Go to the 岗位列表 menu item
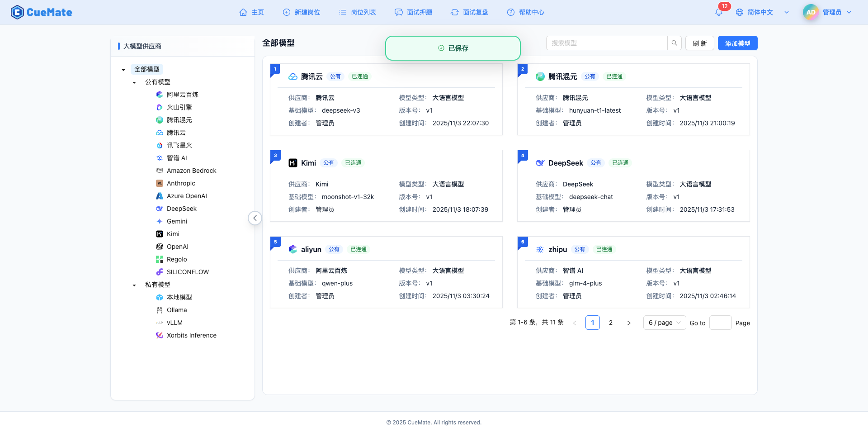 pyautogui.click(x=357, y=12)
